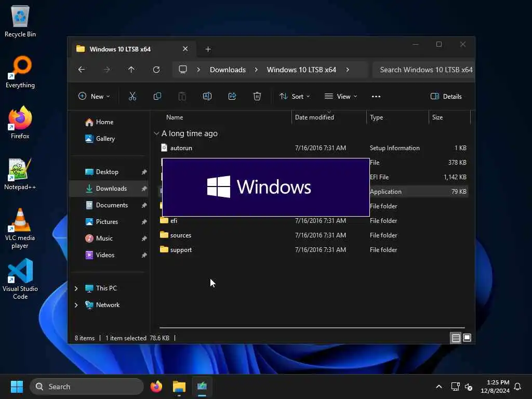Open the clock showing 1:25 PM
532x399 pixels.
(495, 387)
